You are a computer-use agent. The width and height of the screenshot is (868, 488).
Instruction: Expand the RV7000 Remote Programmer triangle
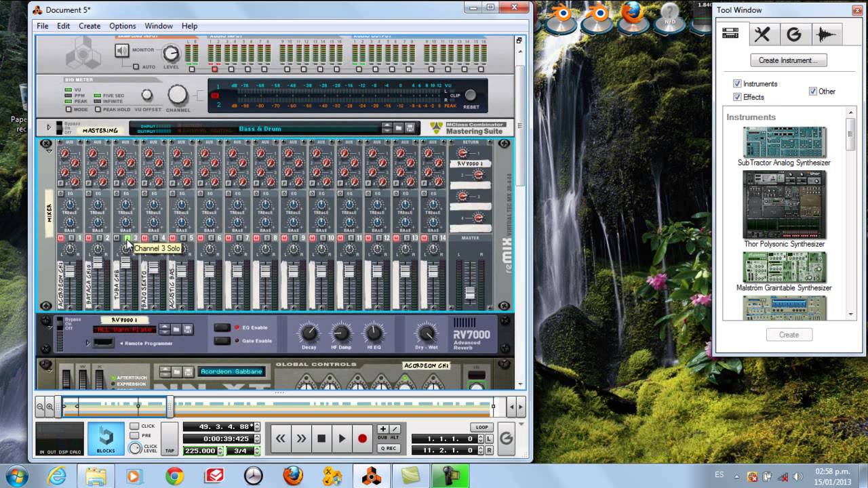coord(87,343)
